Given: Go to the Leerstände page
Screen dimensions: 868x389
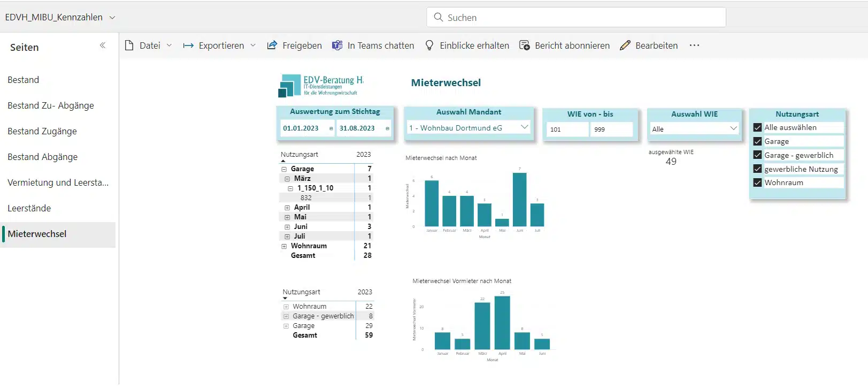Looking at the screenshot, I should [29, 208].
